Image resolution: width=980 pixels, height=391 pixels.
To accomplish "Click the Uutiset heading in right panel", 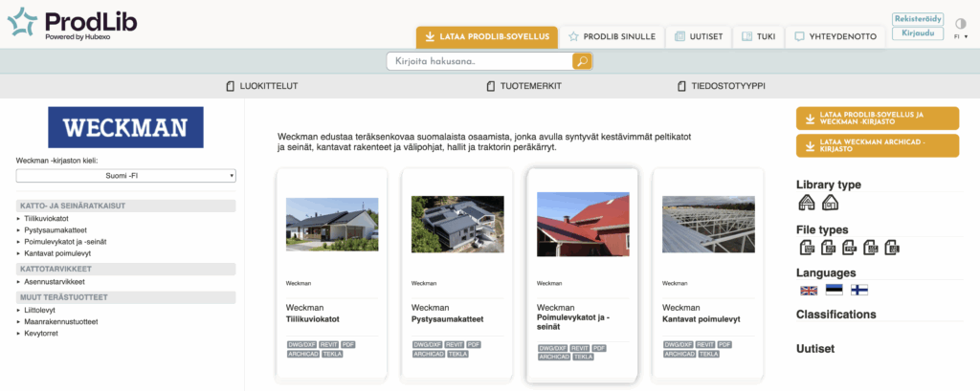I will pyautogui.click(x=815, y=349).
